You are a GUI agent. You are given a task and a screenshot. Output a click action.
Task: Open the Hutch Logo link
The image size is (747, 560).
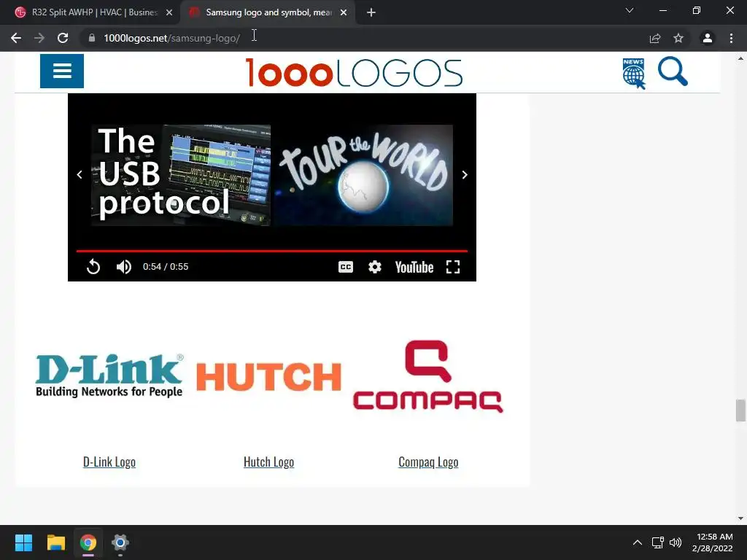pyautogui.click(x=268, y=462)
